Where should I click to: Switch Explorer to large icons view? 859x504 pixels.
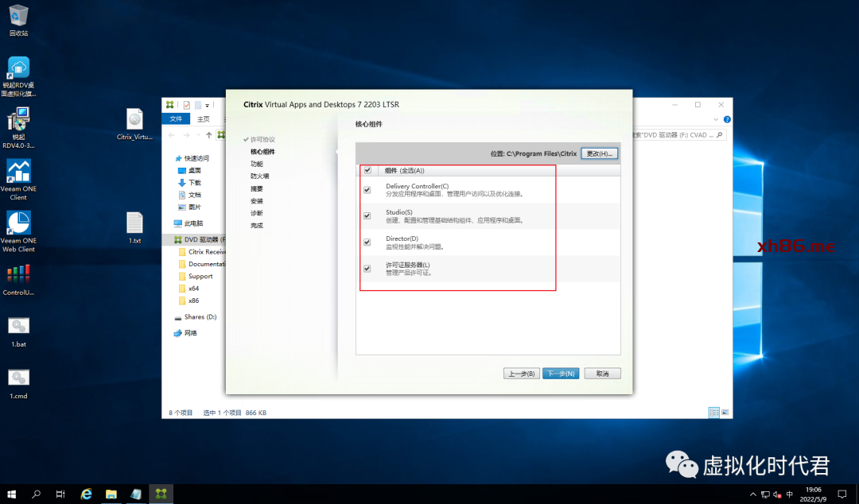(725, 413)
